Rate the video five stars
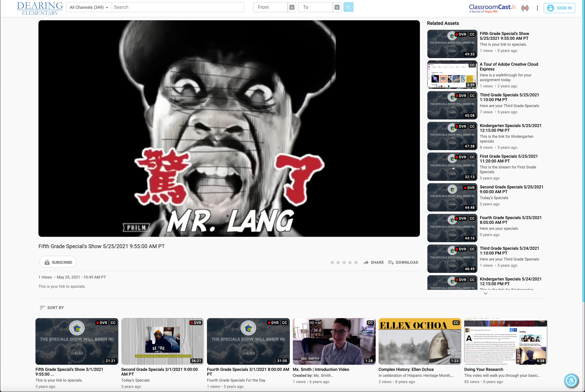This screenshot has width=585, height=392. pos(356,263)
